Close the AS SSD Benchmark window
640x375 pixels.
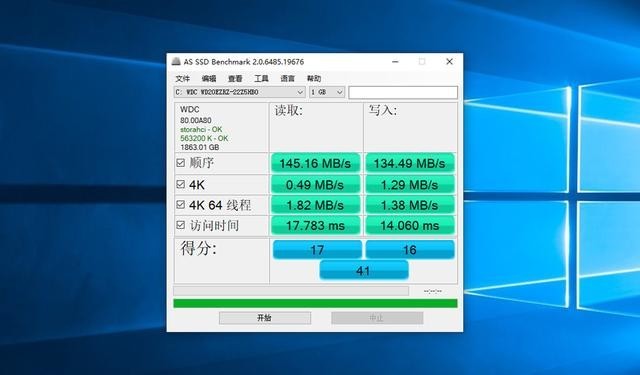click(449, 62)
